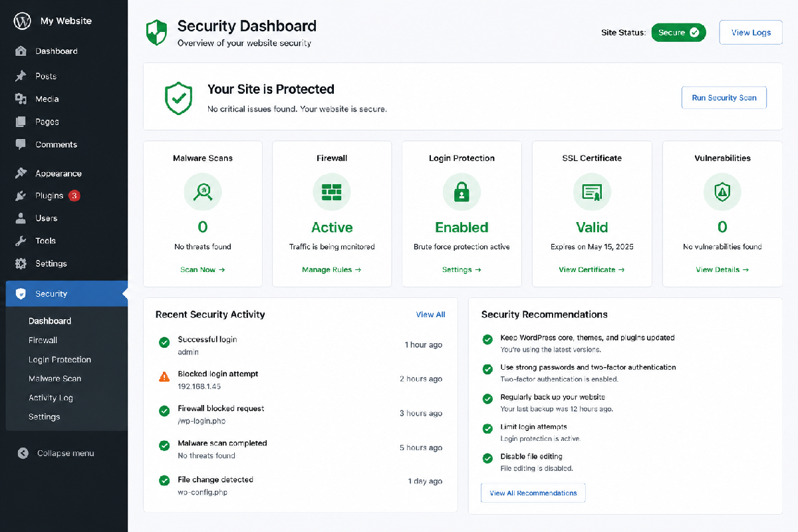Select Activity Log in Security submenu
Screen dimensions: 798x532
point(51,398)
